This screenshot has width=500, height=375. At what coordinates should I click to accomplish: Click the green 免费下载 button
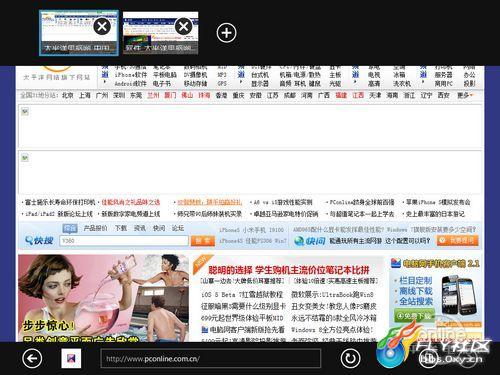click(x=414, y=316)
